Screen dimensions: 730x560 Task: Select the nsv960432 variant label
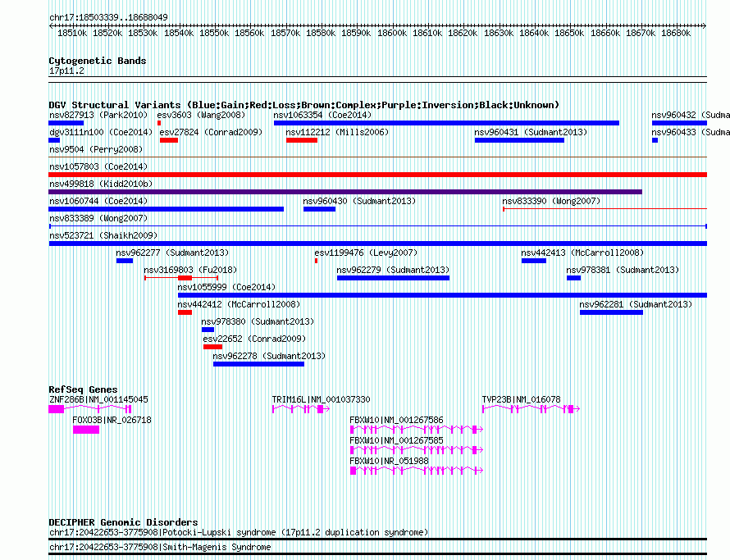[x=691, y=115]
